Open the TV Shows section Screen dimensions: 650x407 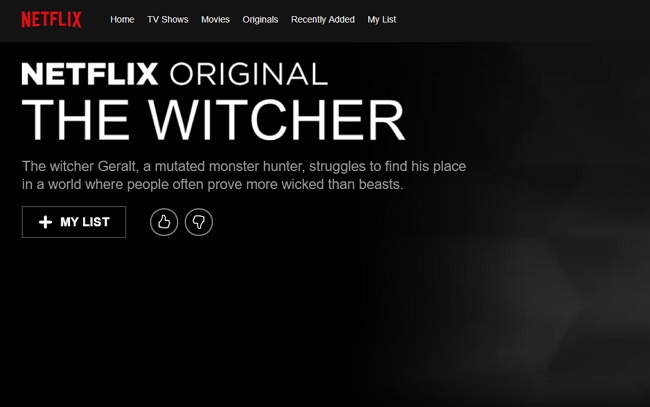pos(168,19)
